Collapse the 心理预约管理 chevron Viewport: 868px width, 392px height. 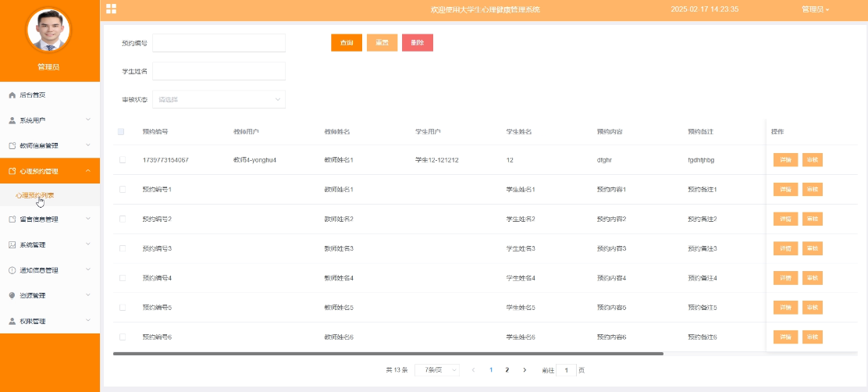click(88, 170)
